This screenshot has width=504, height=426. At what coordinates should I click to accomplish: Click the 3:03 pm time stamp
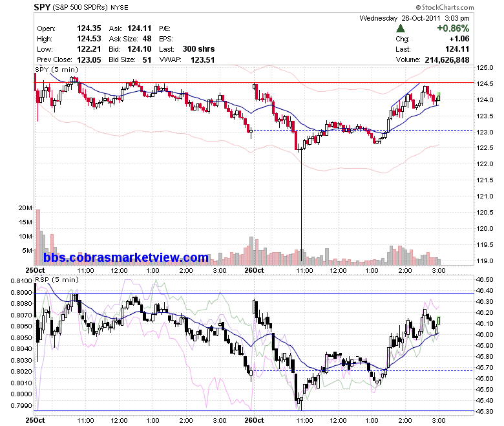[x=457, y=18]
